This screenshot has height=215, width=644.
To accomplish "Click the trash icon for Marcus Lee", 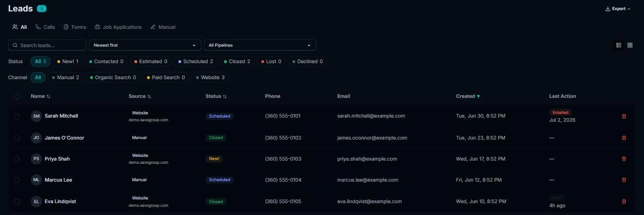I will pyautogui.click(x=624, y=180).
